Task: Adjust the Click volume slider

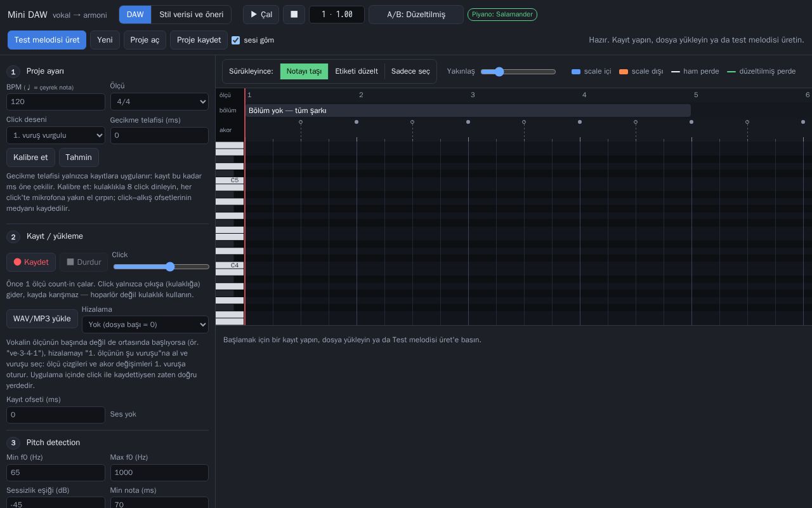Action: pyautogui.click(x=161, y=267)
